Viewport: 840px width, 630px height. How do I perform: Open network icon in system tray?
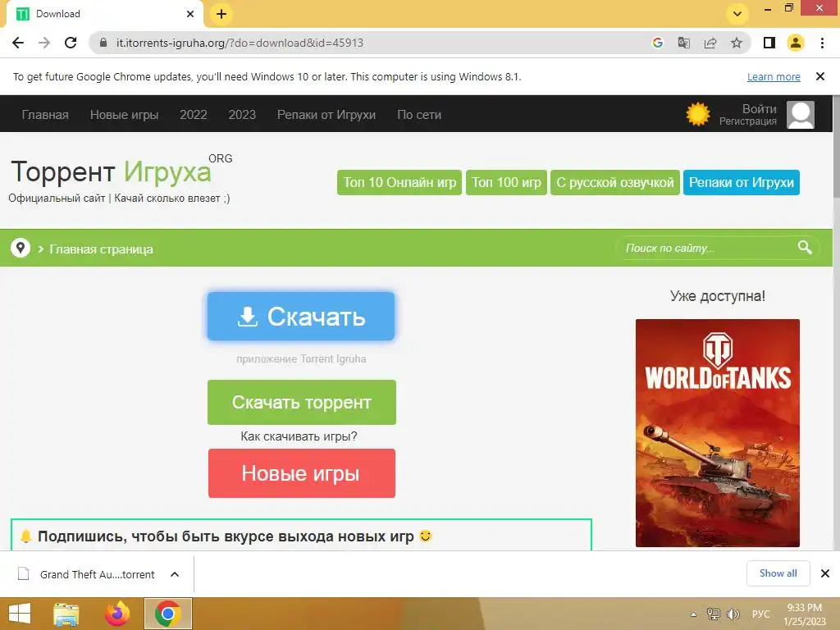713,614
